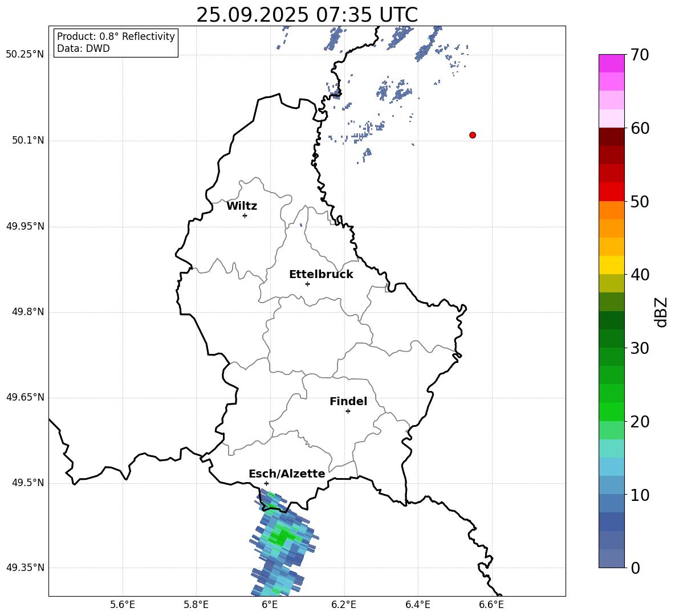Click the 20 label on the colorbar

[x=640, y=422]
